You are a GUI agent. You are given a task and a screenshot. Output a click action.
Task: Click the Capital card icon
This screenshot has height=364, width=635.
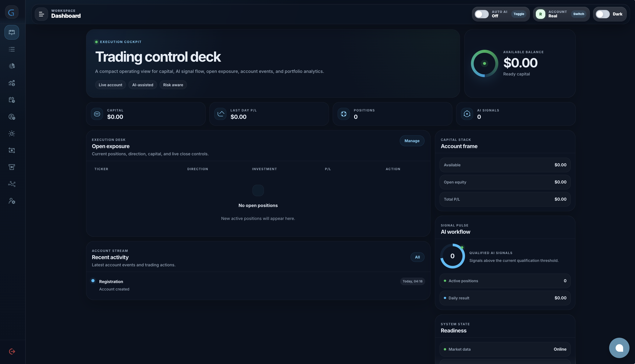point(97,114)
